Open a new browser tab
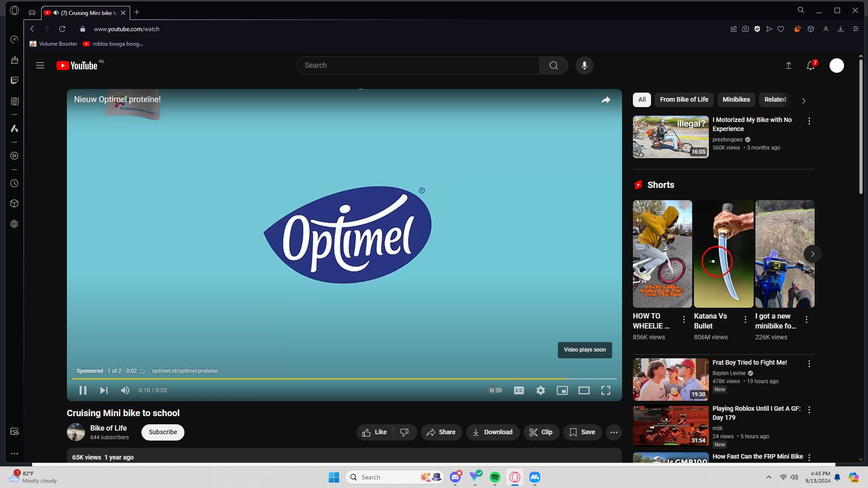 point(137,12)
